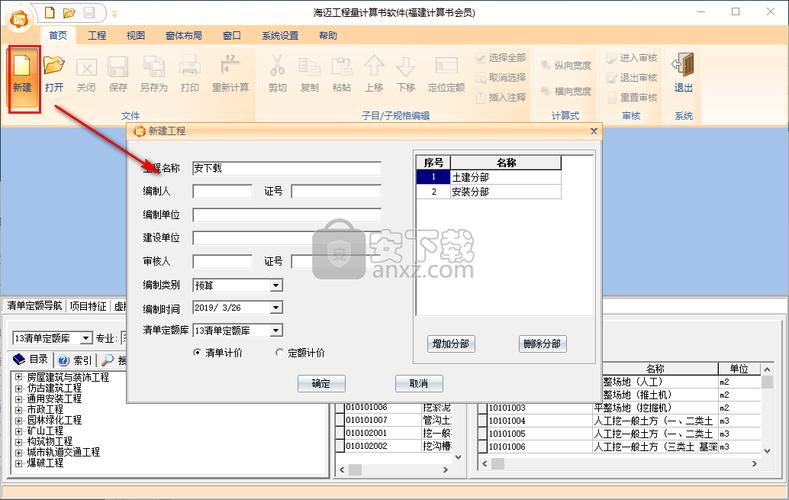Click the right table vertical scrollbar thumb
Screen dimensions: 789x500
tap(767, 383)
